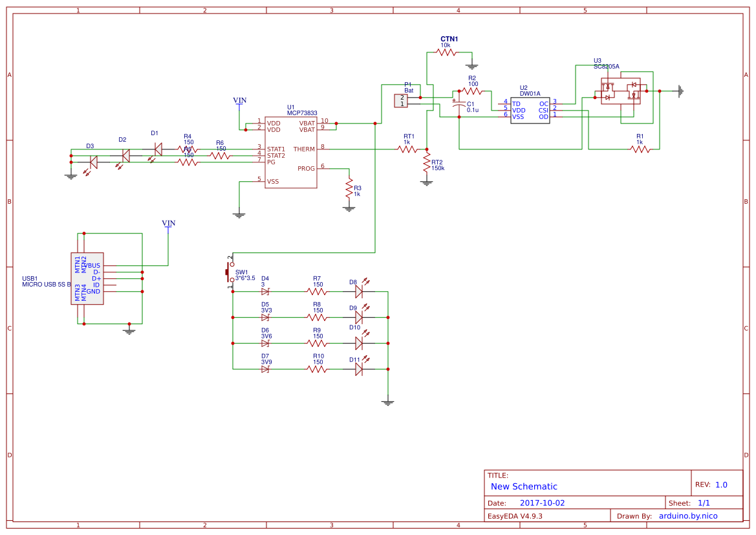
Task: Click the arduino.by.nico author link
Action: coord(689,515)
